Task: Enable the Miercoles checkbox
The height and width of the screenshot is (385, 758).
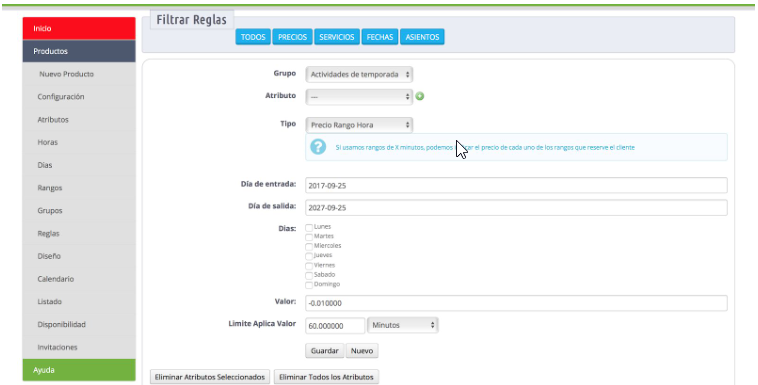Action: pyautogui.click(x=309, y=247)
